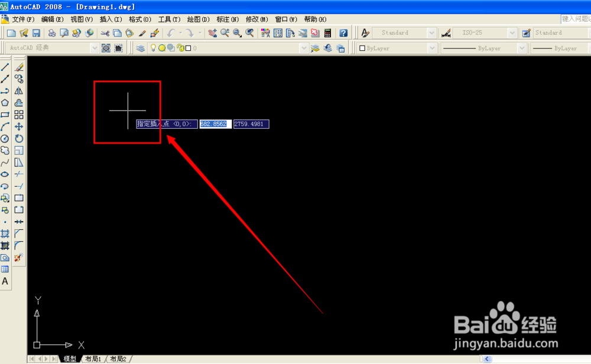Expand the undo history dropdown arrow

[180, 33]
